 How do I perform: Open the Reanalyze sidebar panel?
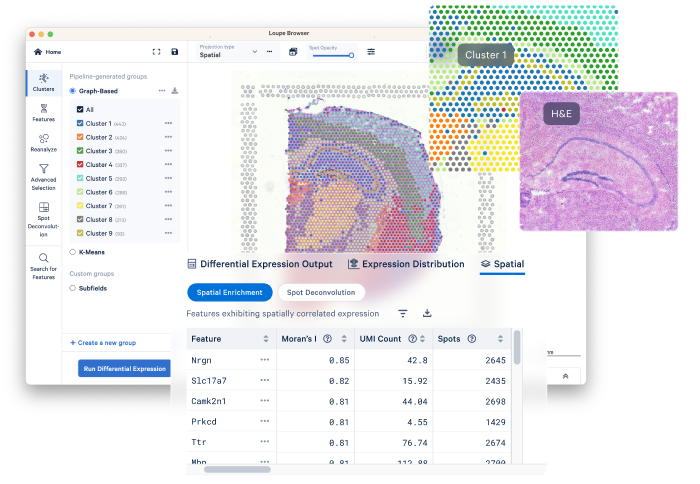(43, 143)
